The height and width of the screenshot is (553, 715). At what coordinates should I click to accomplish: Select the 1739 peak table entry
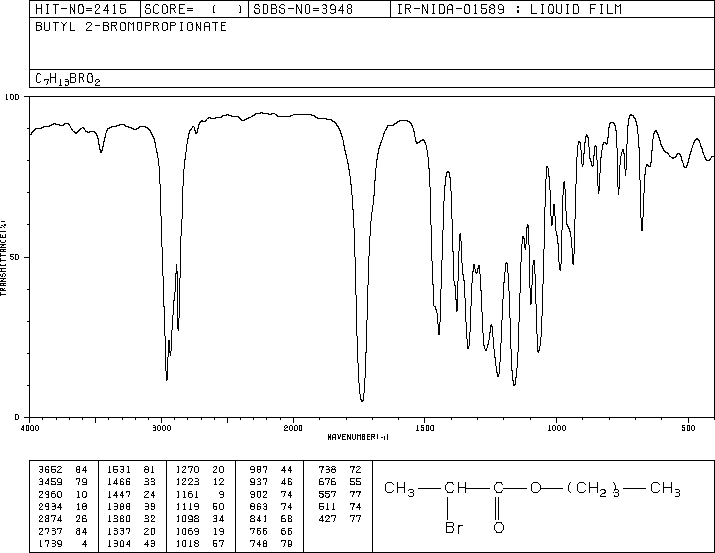pos(62,543)
